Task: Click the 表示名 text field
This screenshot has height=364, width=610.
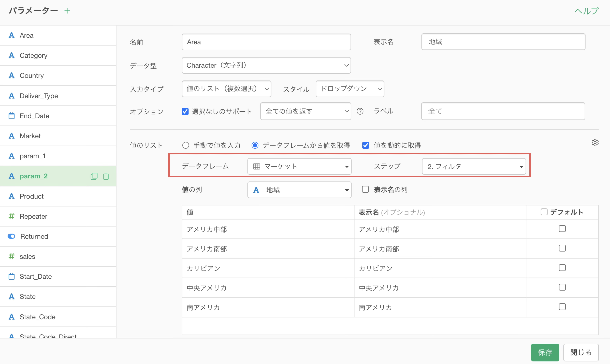Action: coord(503,42)
